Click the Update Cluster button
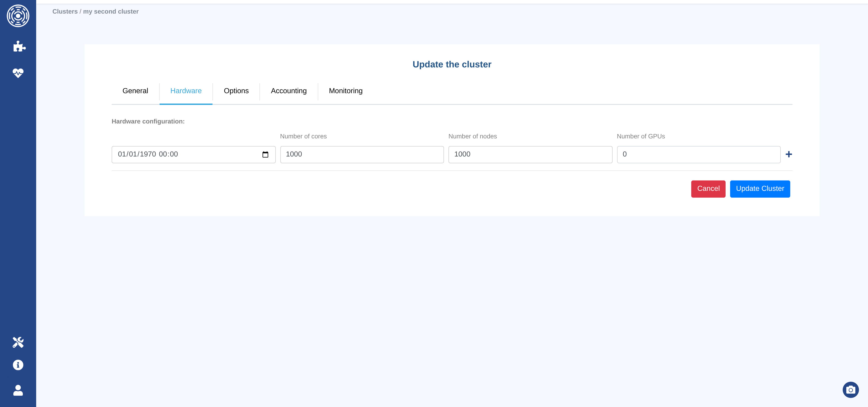This screenshot has width=868, height=407. (759, 189)
